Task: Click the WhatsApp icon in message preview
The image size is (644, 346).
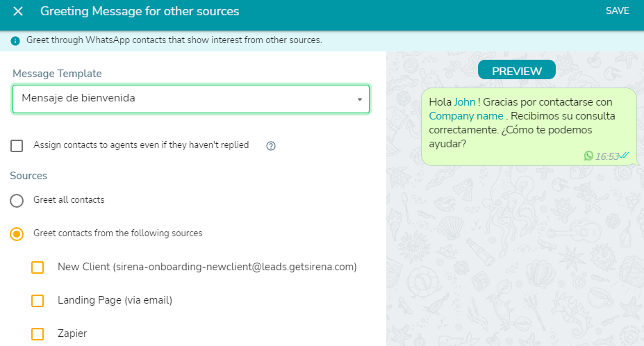Action: tap(588, 156)
